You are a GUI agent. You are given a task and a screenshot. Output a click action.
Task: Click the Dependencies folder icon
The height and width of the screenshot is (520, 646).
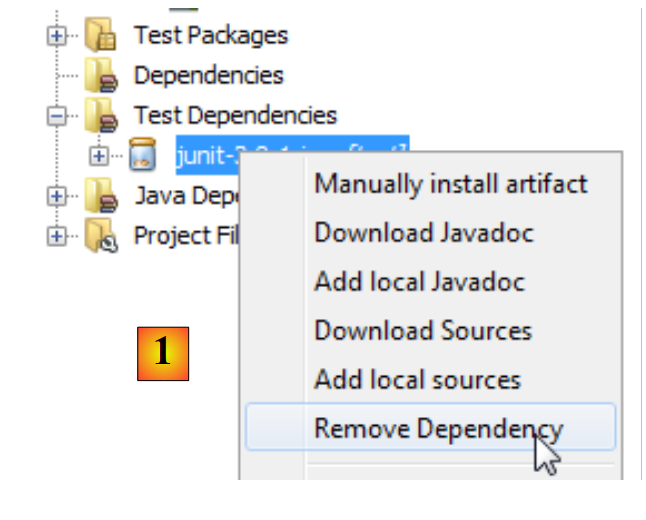101,76
